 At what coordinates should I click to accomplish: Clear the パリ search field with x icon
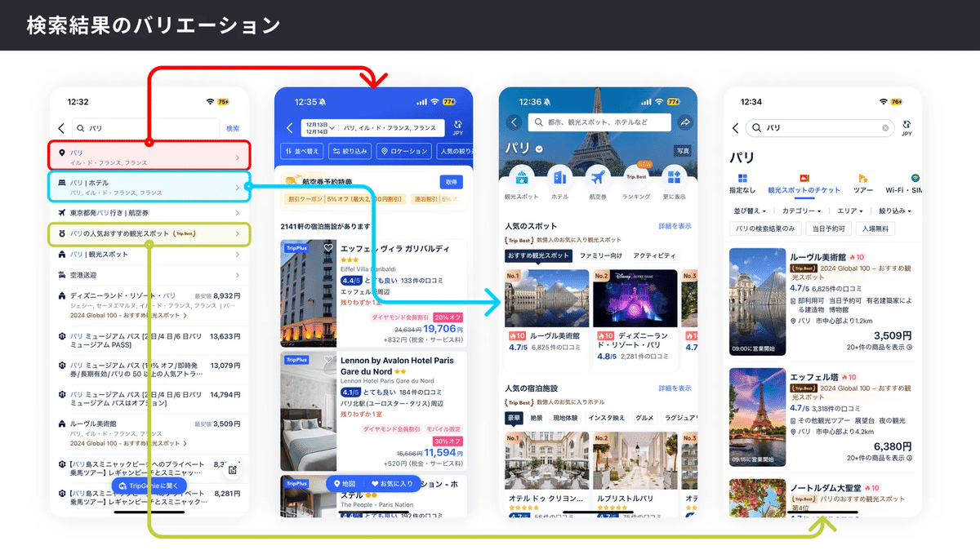click(x=885, y=128)
